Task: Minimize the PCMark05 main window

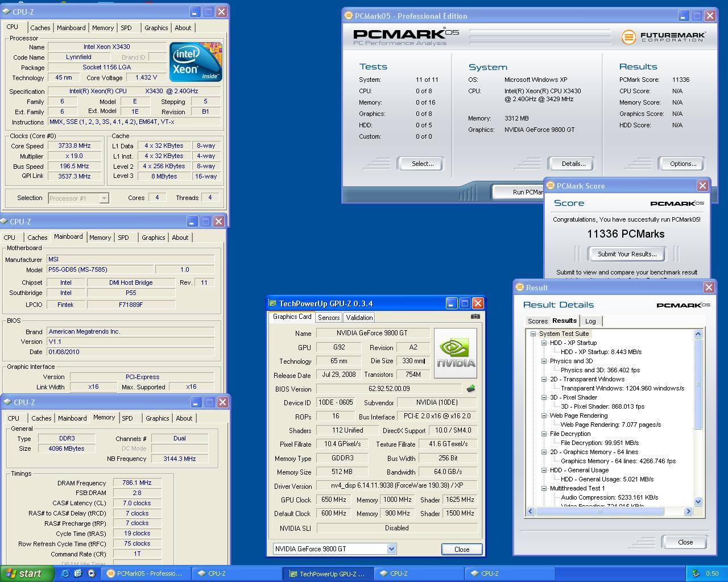Action: tap(683, 16)
